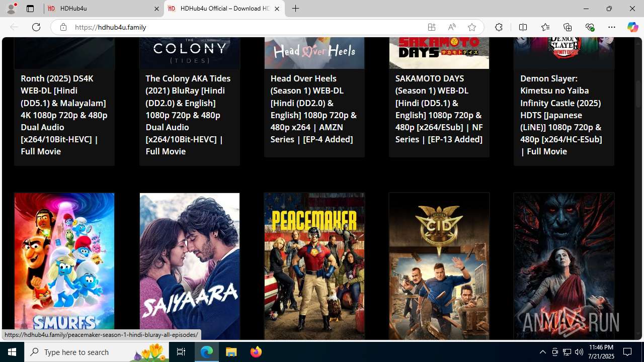Open the Windows Start menu
The height and width of the screenshot is (362, 644).
[12, 352]
